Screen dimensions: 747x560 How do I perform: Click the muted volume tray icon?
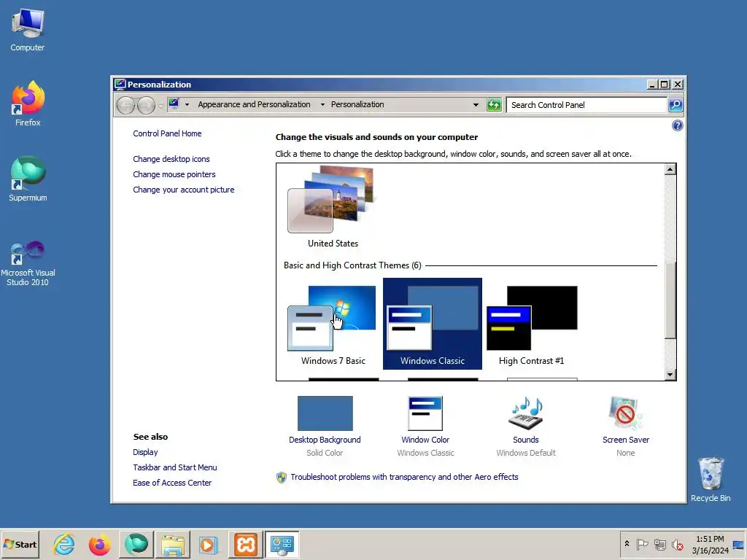(x=677, y=544)
